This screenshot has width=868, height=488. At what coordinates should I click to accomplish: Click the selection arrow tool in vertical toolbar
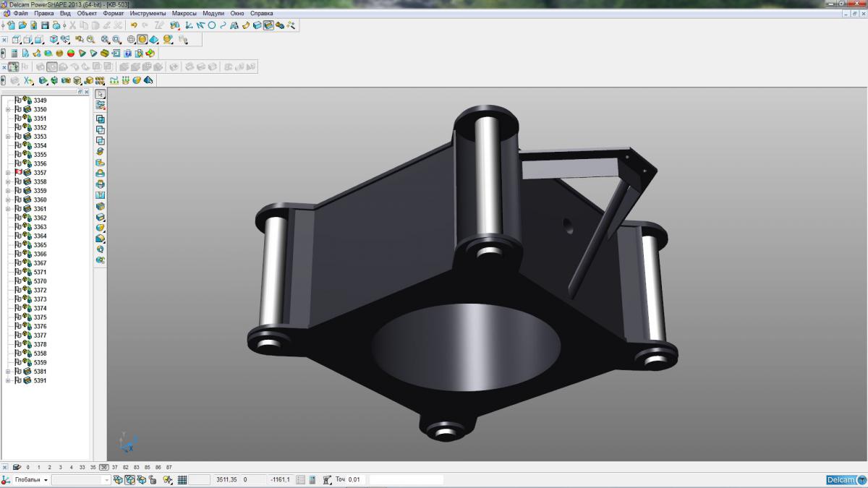(x=100, y=94)
